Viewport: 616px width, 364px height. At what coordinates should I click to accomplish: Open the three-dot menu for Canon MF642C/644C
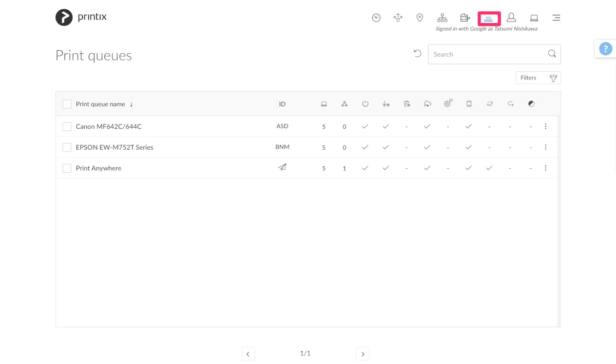(546, 126)
